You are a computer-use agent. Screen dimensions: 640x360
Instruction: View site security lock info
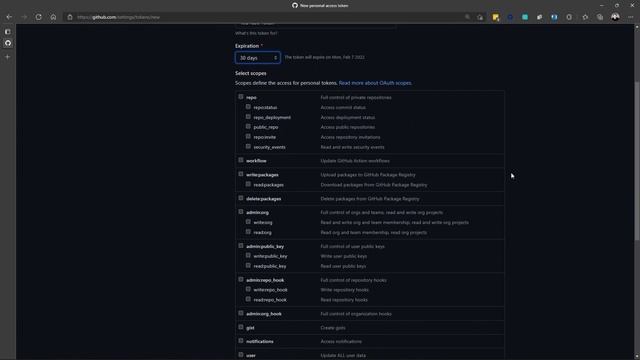click(70, 17)
